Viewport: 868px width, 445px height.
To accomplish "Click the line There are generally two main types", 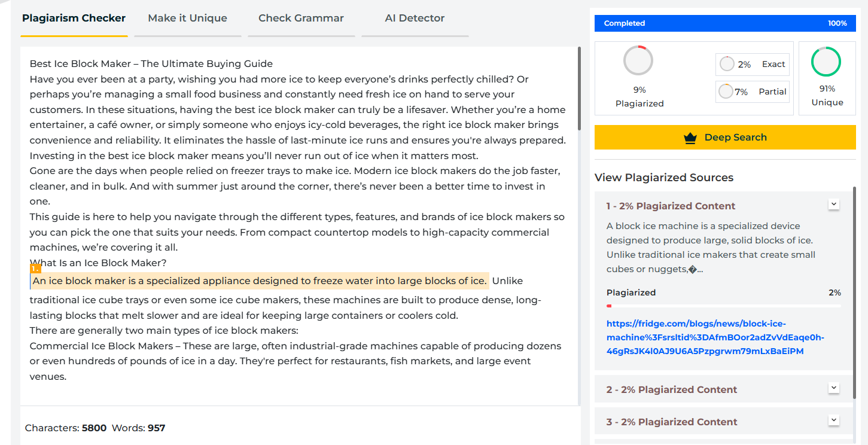I will click(164, 331).
